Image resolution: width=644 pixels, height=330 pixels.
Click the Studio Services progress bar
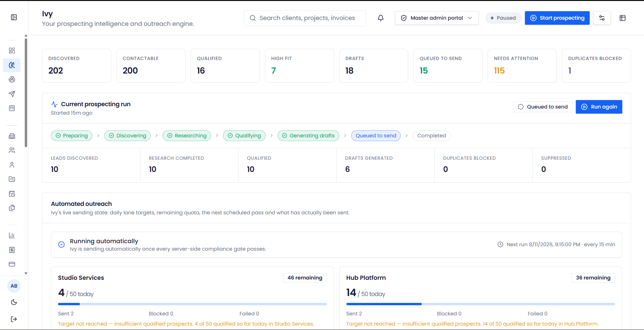[x=192, y=304]
